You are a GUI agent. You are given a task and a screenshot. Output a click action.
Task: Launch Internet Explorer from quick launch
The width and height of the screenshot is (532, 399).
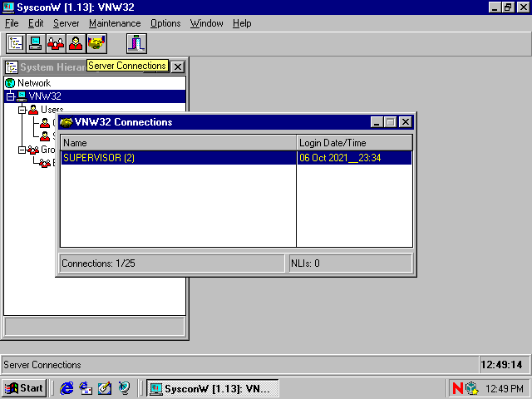(66, 388)
